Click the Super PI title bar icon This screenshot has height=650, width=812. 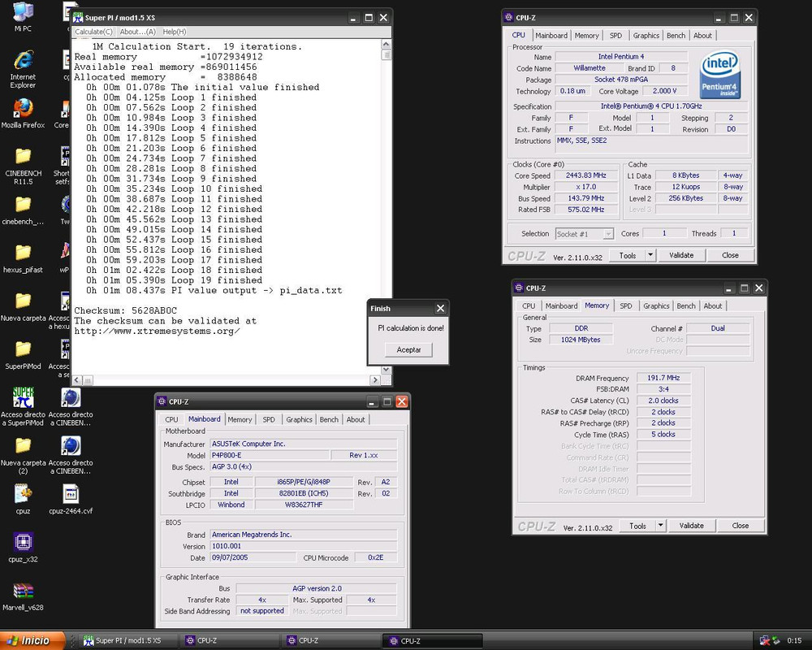tap(78, 18)
